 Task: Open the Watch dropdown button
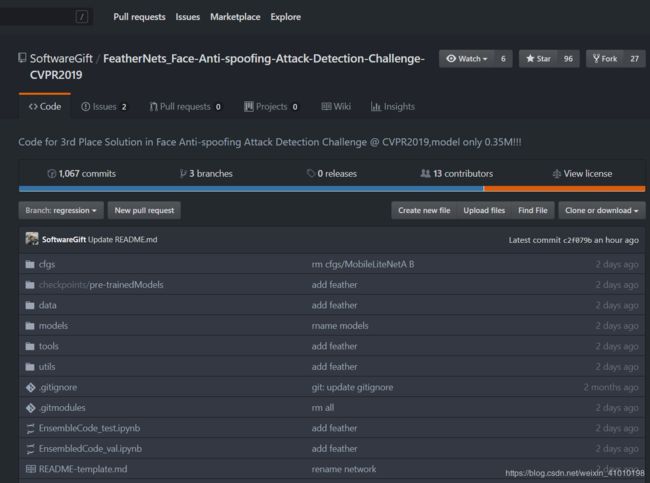(x=467, y=59)
